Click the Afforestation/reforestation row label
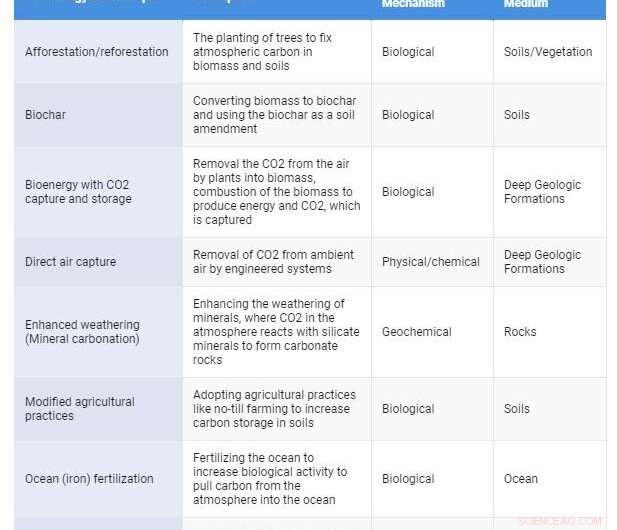 click(97, 52)
